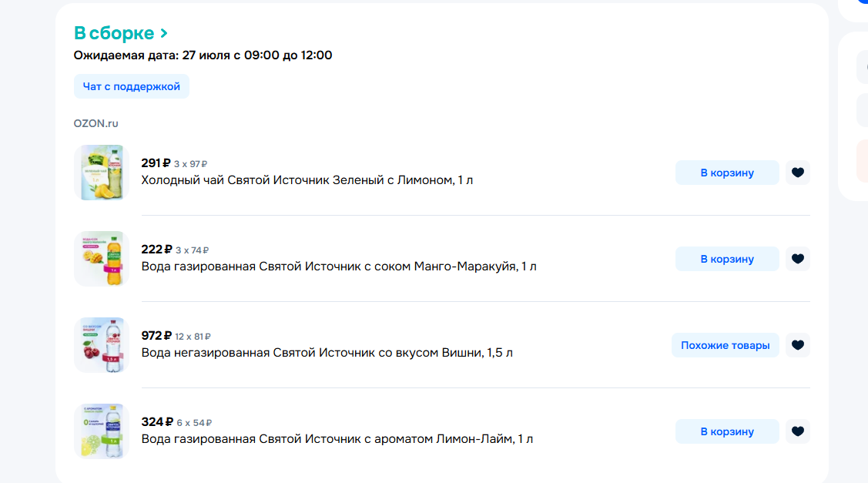Show 'Похожие товары' for cherry water
The height and width of the screenshot is (483, 868).
click(726, 345)
